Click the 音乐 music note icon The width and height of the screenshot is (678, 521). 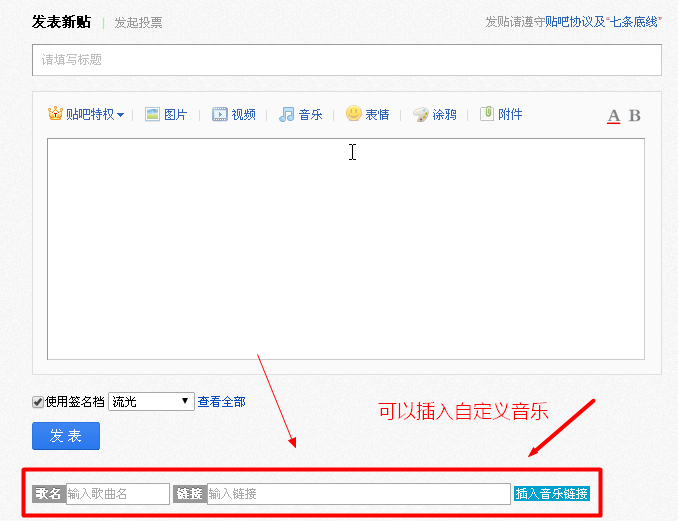287,114
